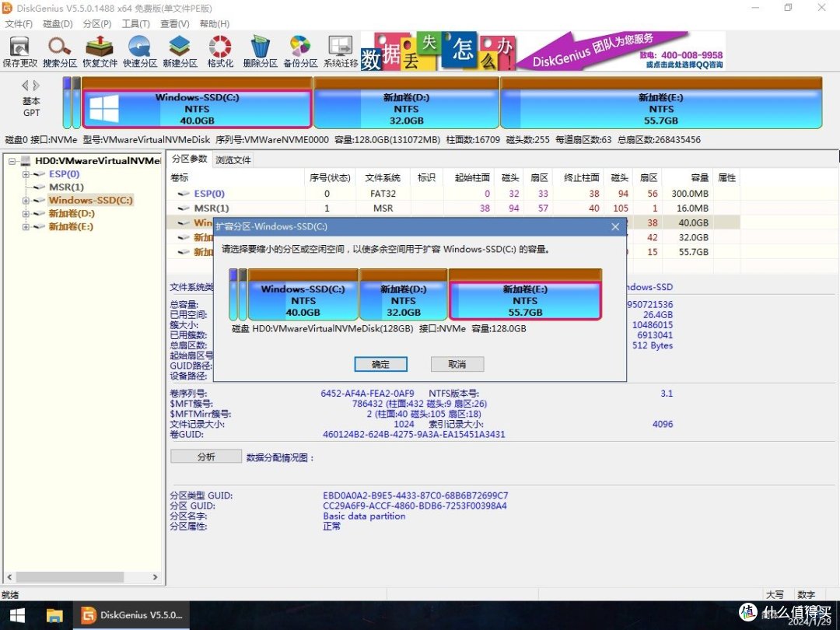Click 新加卷(E:) partition in main disk map
Screen dimensions: 840x630
(x=661, y=103)
